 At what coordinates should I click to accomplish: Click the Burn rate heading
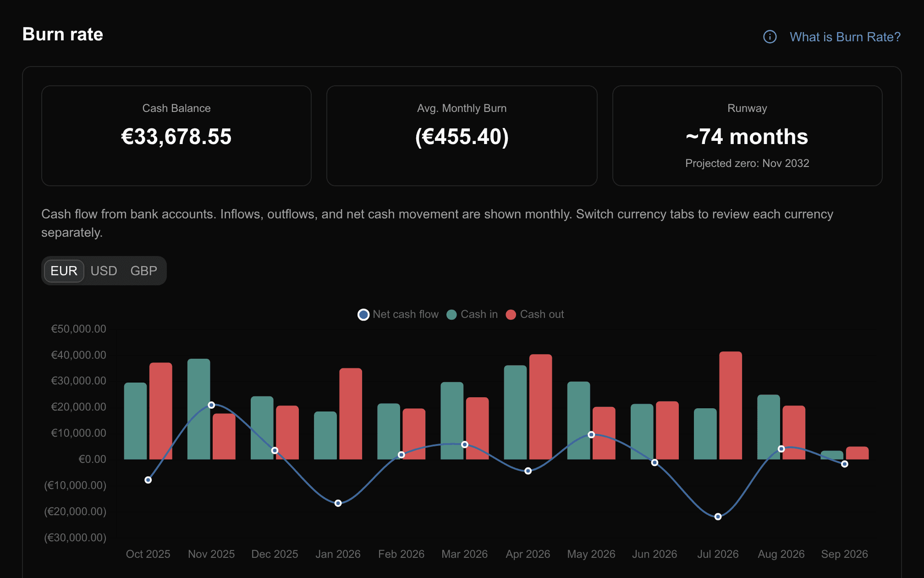click(x=63, y=34)
